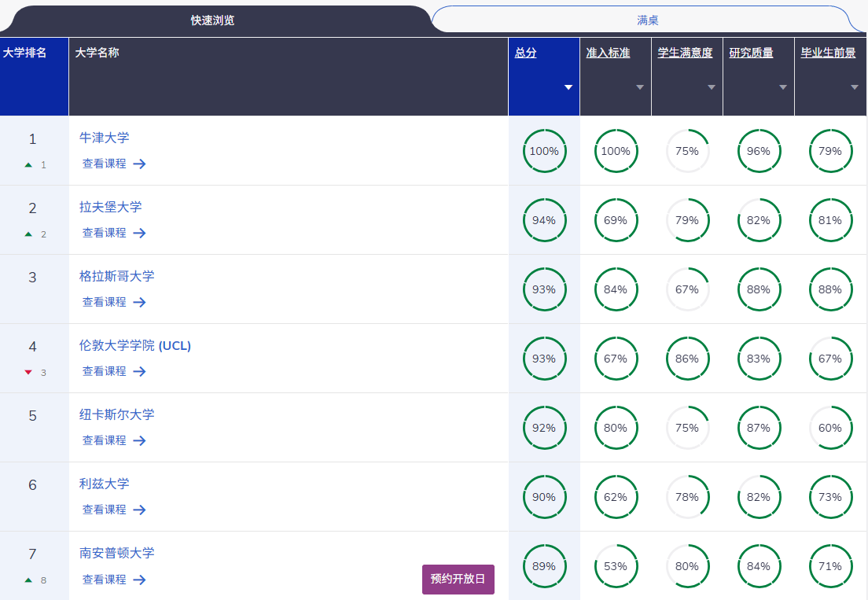This screenshot has height=600, width=868.
Task: Click arrow icon beside 利兹大学 查看课程
Action: [139, 510]
